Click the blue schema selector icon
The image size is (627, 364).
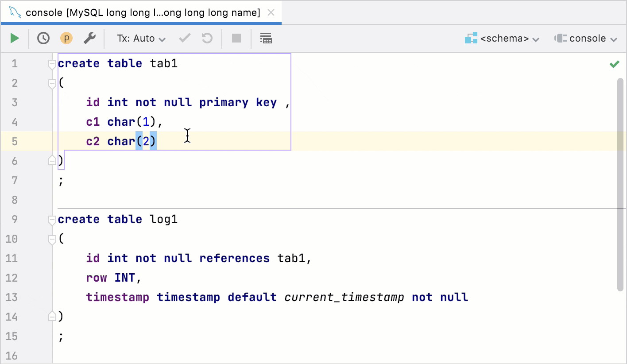point(471,38)
